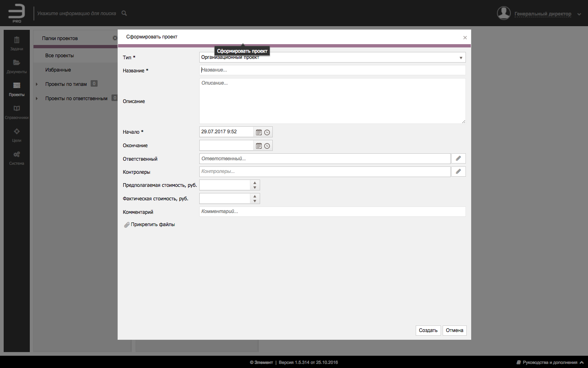Expand the Генеральный директор user menu
This screenshot has height=368, width=588.
(x=579, y=14)
